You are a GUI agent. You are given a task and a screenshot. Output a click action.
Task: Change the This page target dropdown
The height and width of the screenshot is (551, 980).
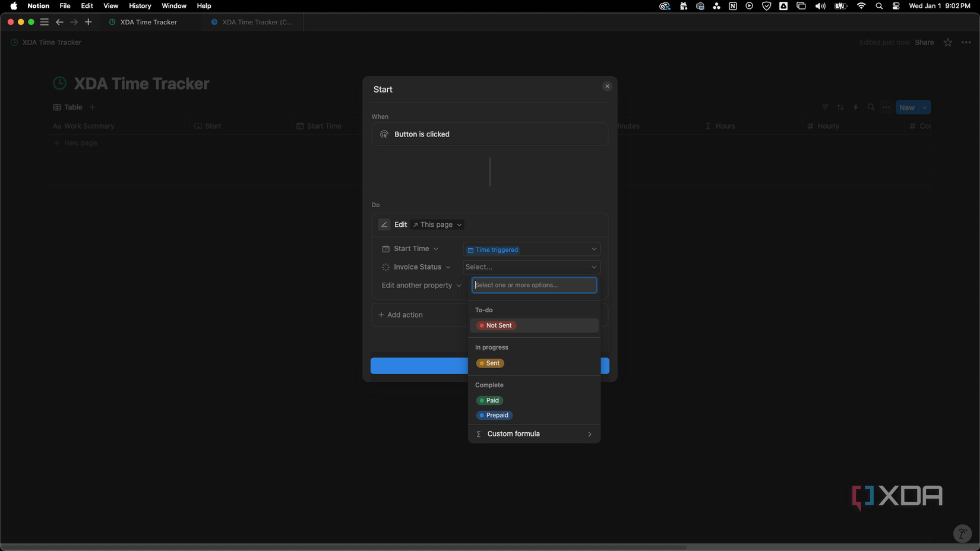(x=438, y=224)
